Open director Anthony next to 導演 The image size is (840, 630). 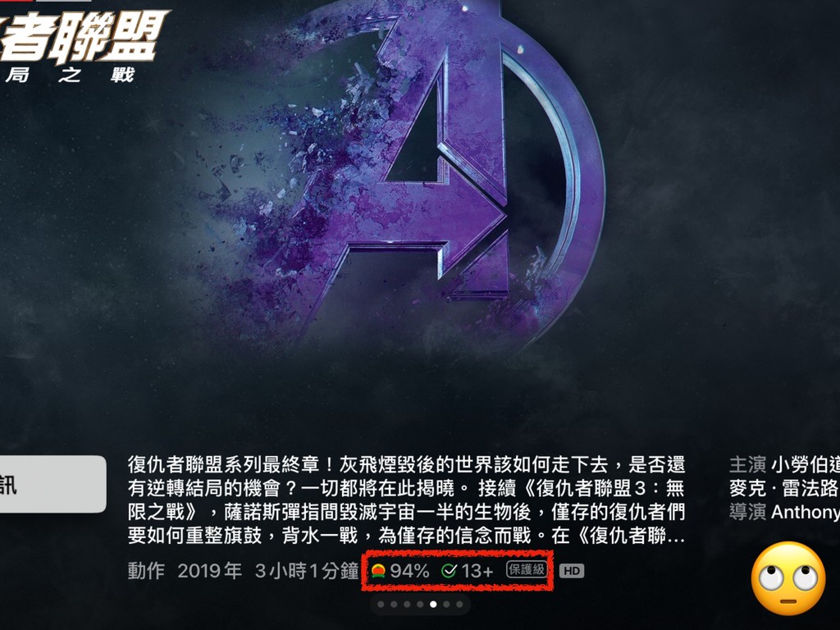(x=806, y=513)
